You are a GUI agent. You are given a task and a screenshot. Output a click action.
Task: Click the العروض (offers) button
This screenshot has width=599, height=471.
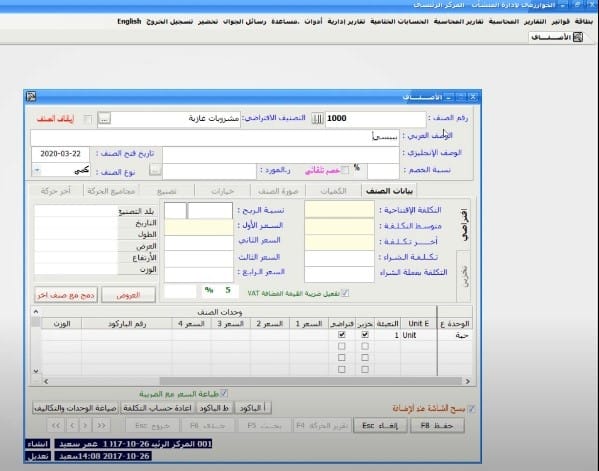click(x=129, y=295)
